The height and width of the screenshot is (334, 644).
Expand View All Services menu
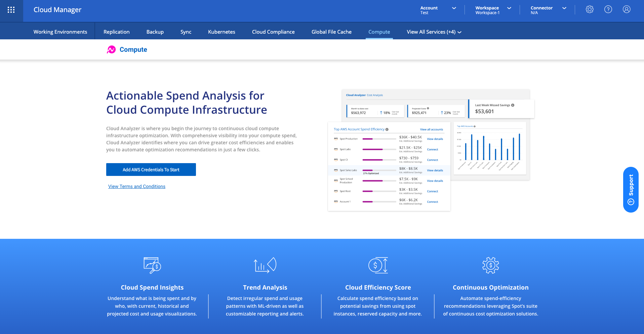(x=434, y=32)
